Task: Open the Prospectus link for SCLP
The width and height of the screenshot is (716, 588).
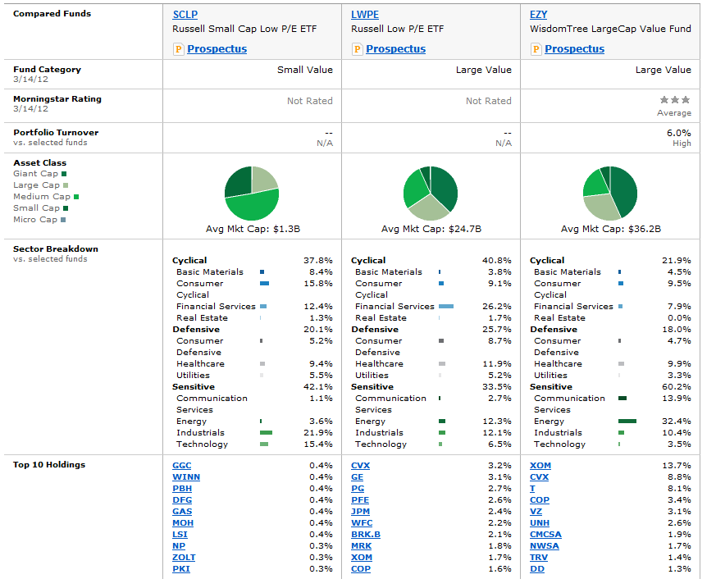Action: pos(217,49)
